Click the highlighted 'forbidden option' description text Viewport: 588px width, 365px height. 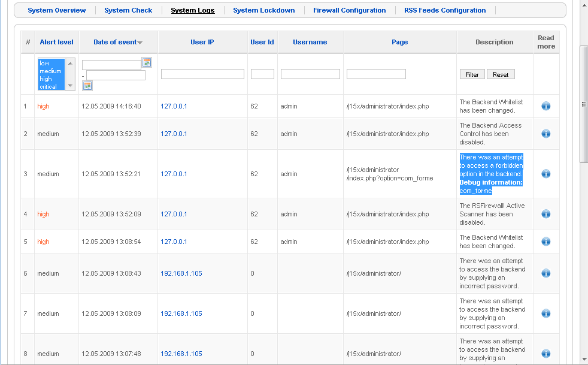point(491,174)
